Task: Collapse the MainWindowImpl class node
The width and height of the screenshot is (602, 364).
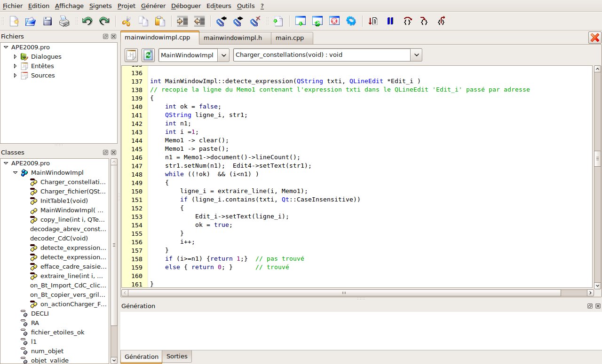Action: tap(15, 173)
